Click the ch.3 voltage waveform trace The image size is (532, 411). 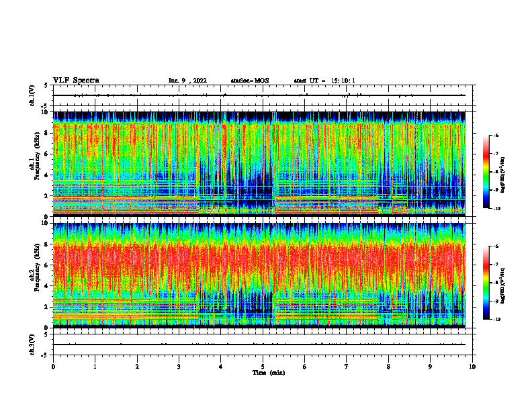coord(259,345)
